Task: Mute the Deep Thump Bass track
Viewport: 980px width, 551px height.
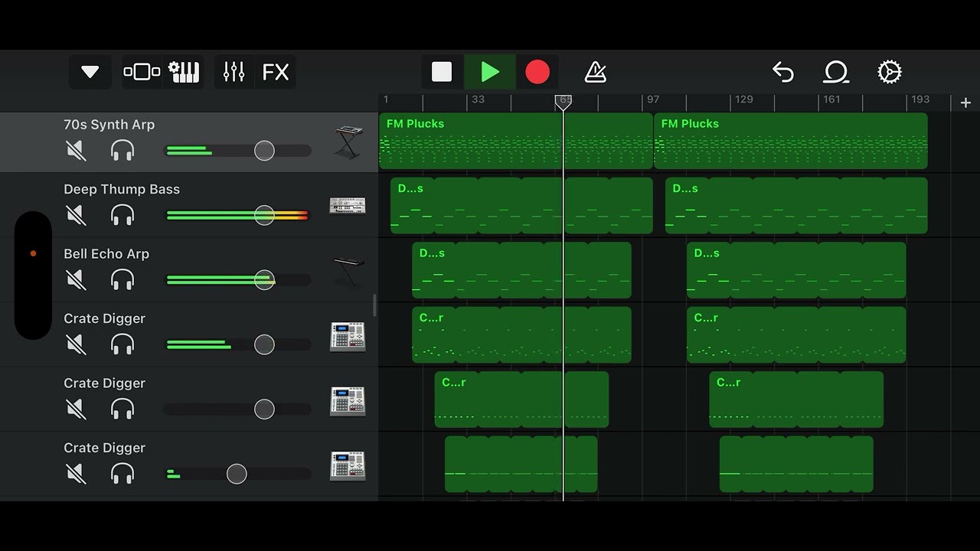Action: click(76, 215)
